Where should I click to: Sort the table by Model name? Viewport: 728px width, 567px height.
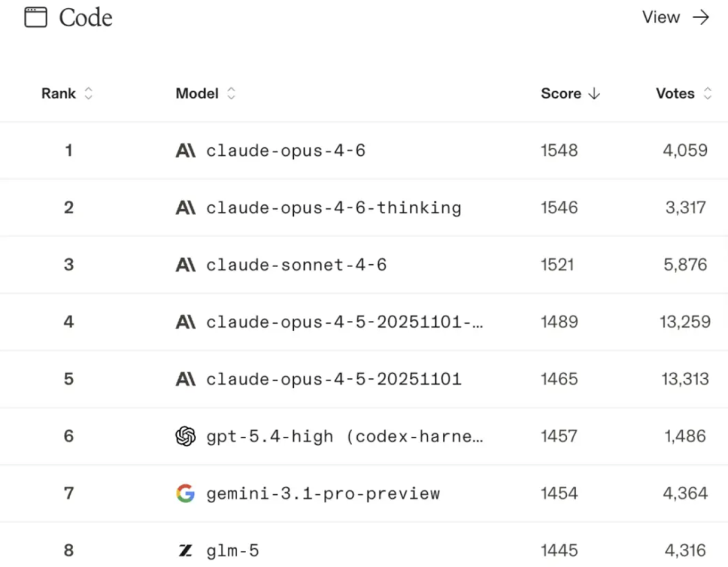(231, 94)
